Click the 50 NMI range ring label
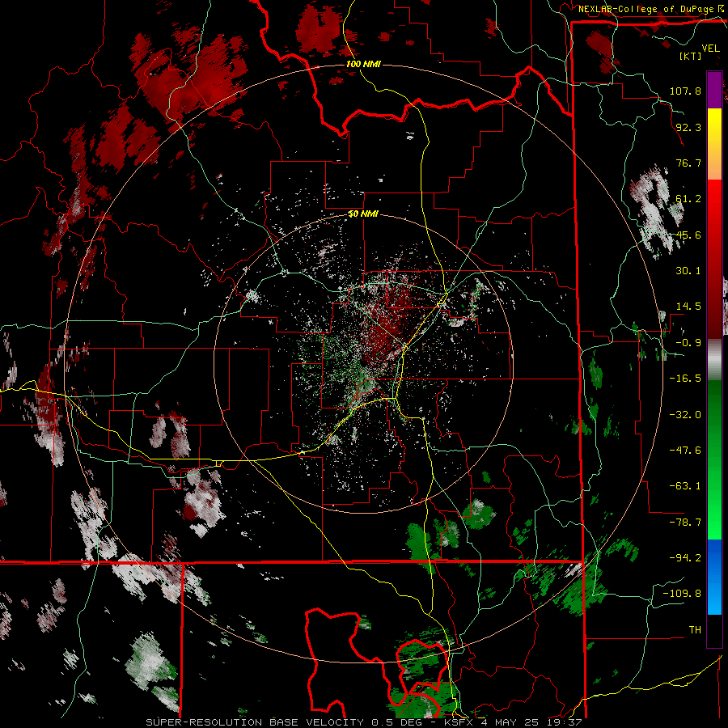Viewport: 728px width, 728px height. click(x=363, y=214)
